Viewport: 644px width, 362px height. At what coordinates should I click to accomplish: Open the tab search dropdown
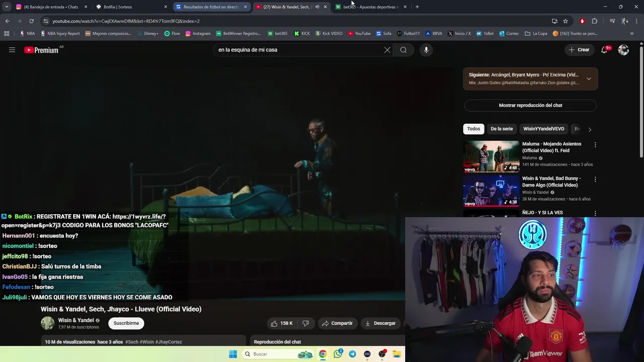click(x=7, y=7)
